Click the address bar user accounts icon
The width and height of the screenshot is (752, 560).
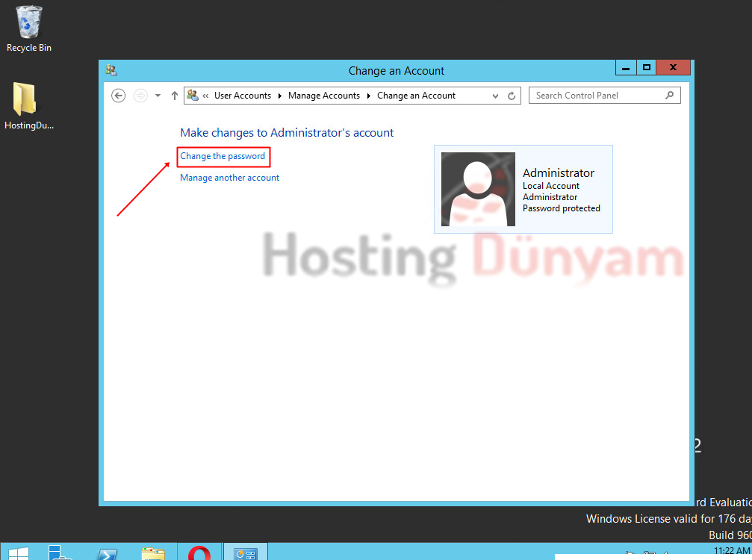193,96
